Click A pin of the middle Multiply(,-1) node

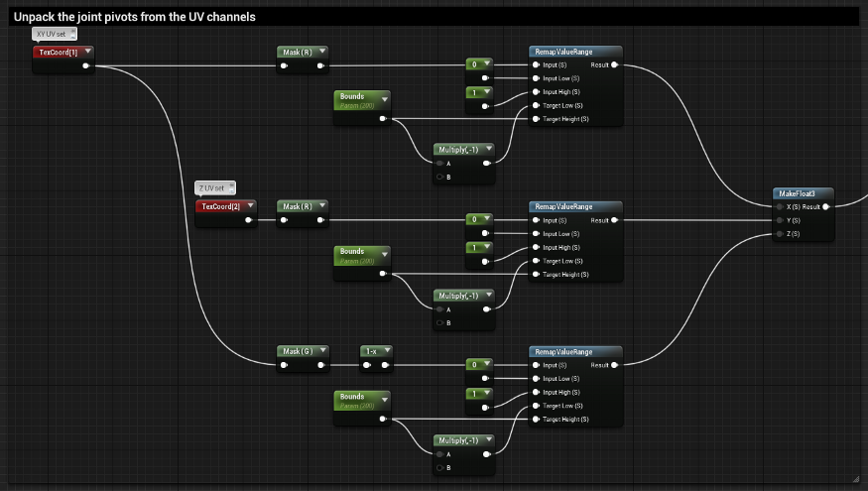[x=440, y=309]
